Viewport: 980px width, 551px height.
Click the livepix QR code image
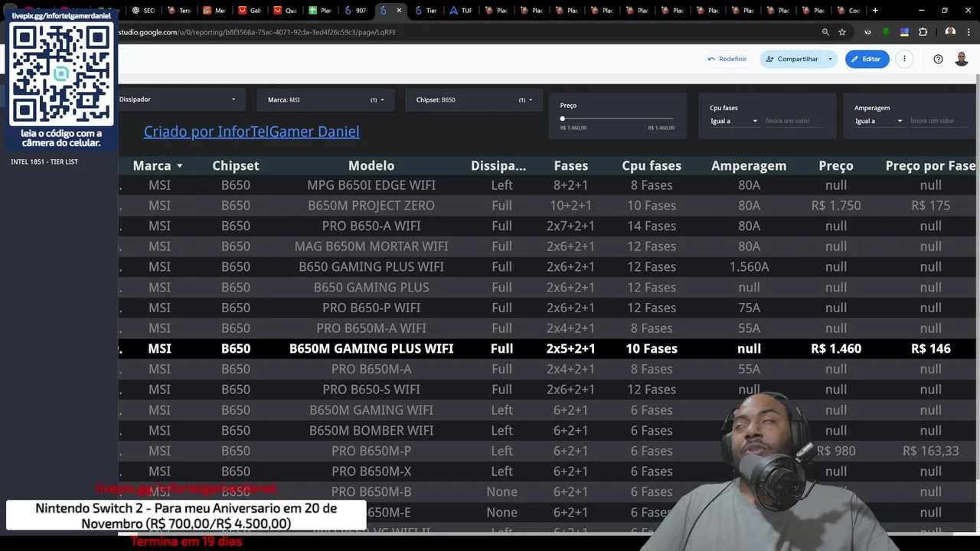[x=60, y=74]
